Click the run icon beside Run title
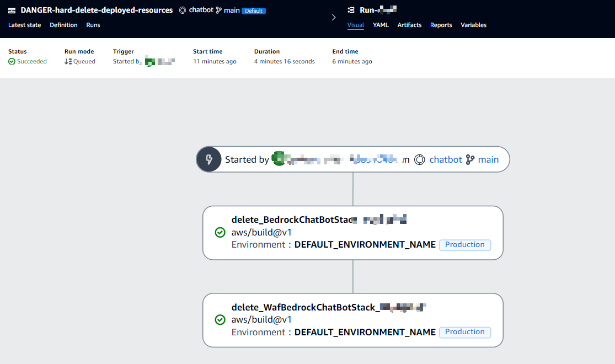This screenshot has width=615, height=364. pos(351,10)
